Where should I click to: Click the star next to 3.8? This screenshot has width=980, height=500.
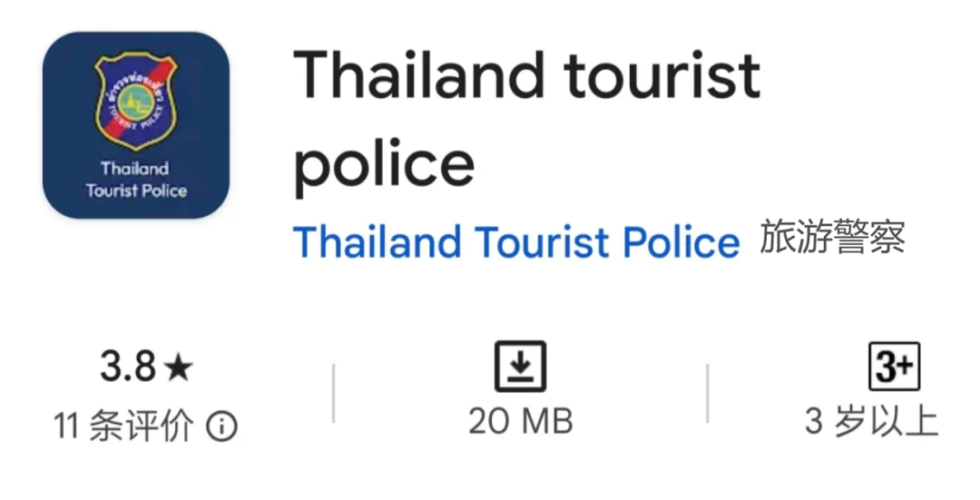[x=180, y=368]
